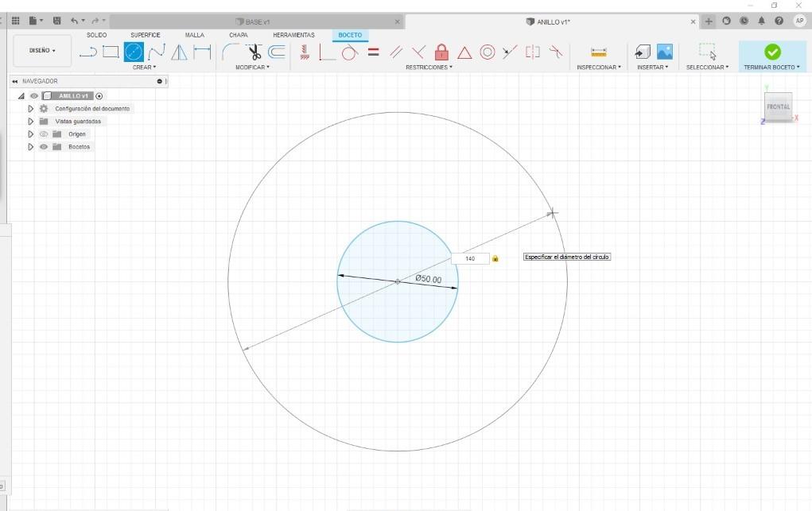812x511 pixels.
Task: Click the diameter input field showing 140
Action: point(470,258)
